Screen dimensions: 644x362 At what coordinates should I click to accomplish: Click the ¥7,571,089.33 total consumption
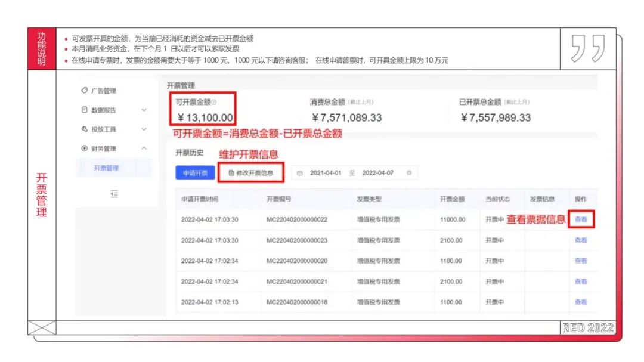pos(346,118)
